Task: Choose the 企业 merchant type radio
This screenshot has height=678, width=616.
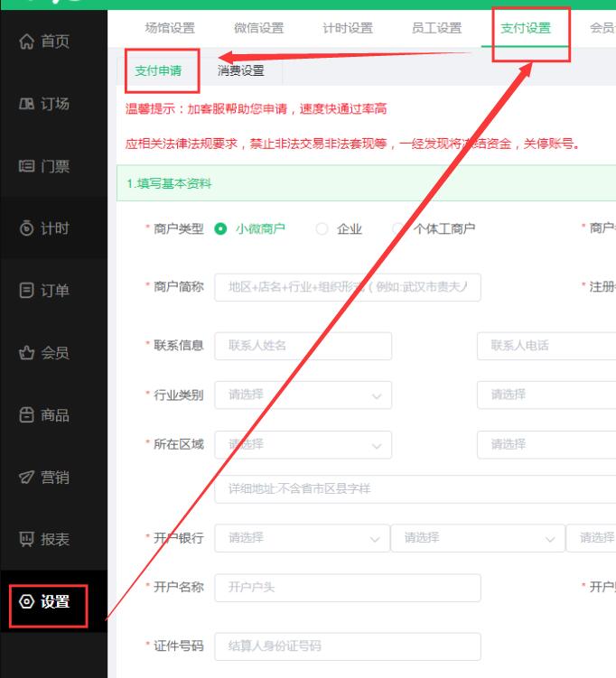Action: click(322, 229)
